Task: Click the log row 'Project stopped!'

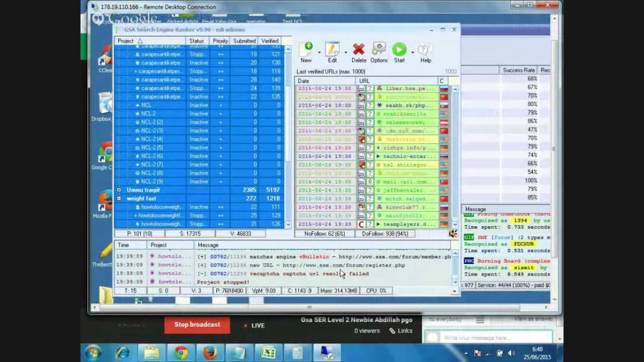Action: coord(282,282)
